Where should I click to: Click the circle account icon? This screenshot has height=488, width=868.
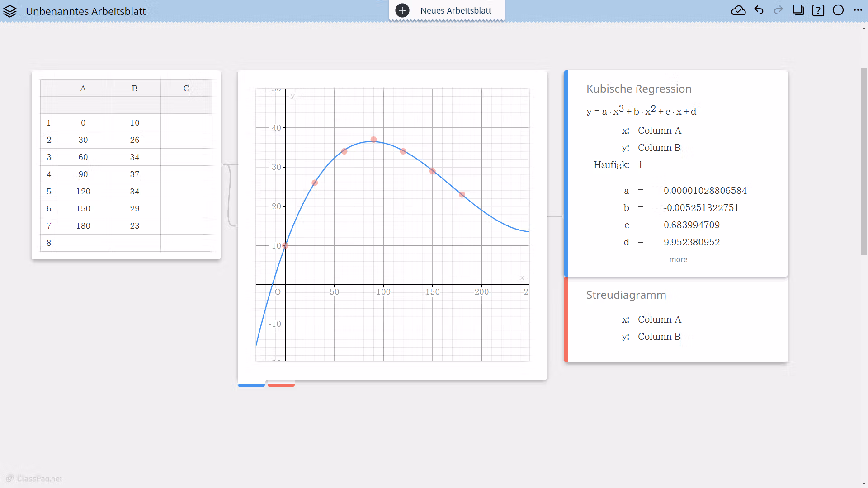pyautogui.click(x=838, y=10)
